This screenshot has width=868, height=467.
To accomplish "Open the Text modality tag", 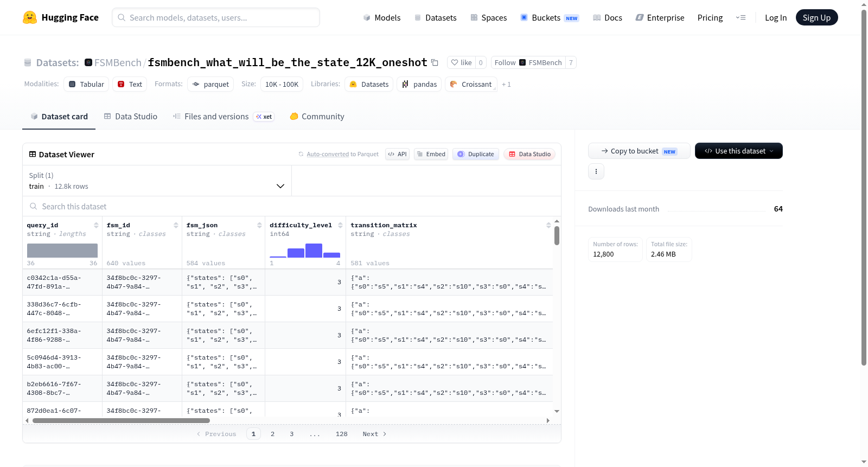I will click(130, 84).
